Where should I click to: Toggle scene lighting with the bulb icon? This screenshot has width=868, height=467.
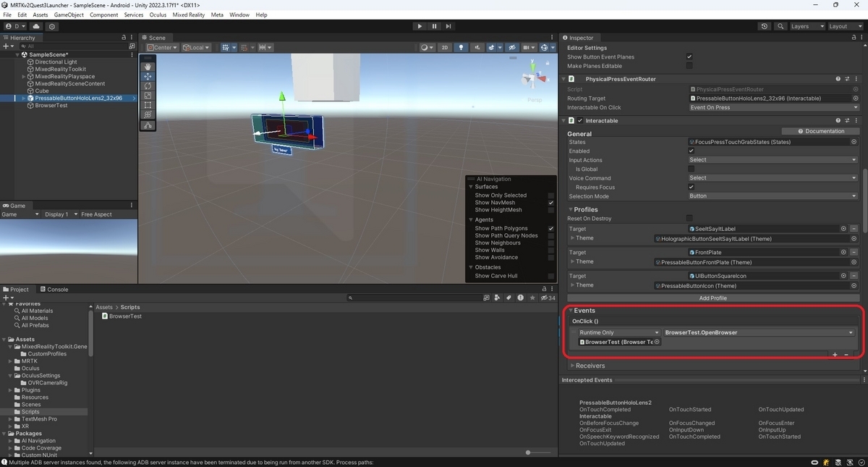click(461, 47)
